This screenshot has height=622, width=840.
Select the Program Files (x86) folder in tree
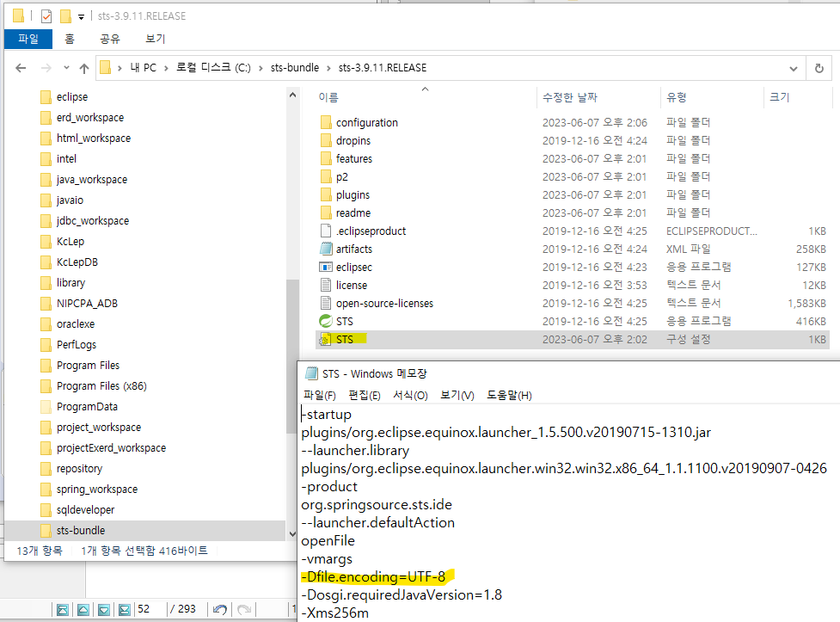[x=101, y=386]
